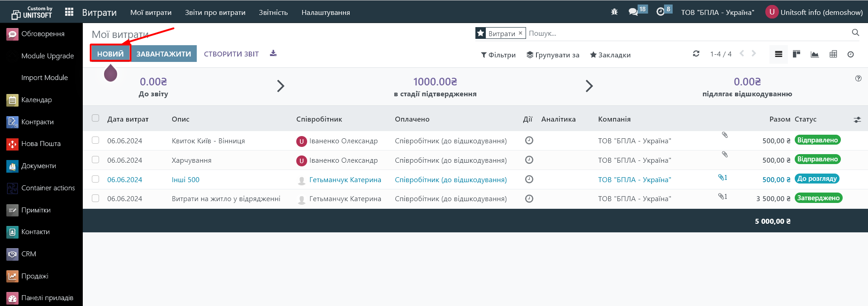Screen dimensions: 868x306
Task: Open the apps grid menu icon
Action: (x=69, y=12)
